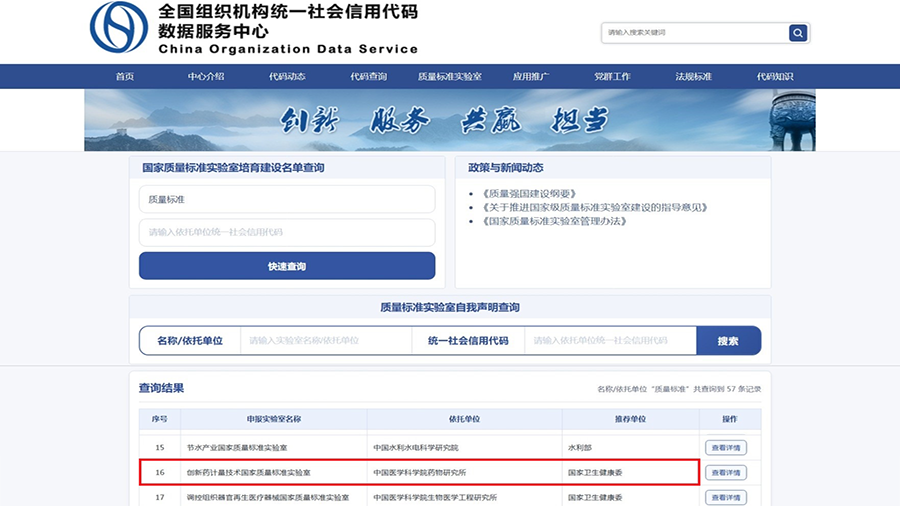Image resolution: width=900 pixels, height=506 pixels.
Task: Open the 首页 menu item
Action: click(x=124, y=77)
